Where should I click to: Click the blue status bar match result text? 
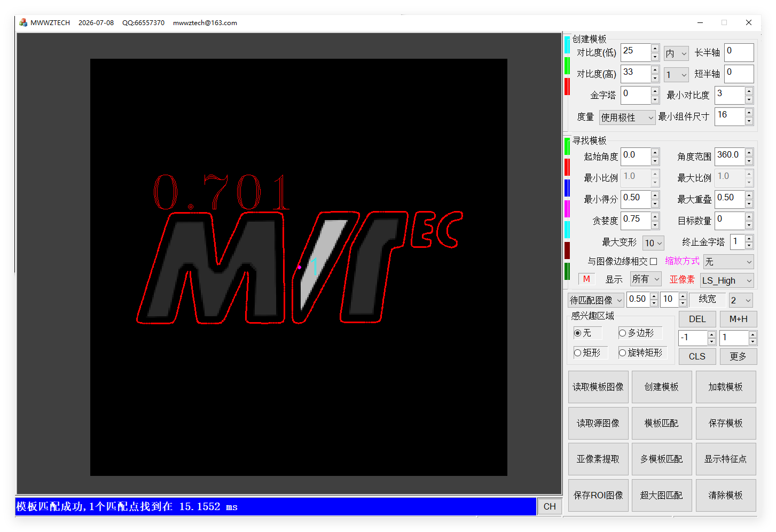click(x=127, y=506)
